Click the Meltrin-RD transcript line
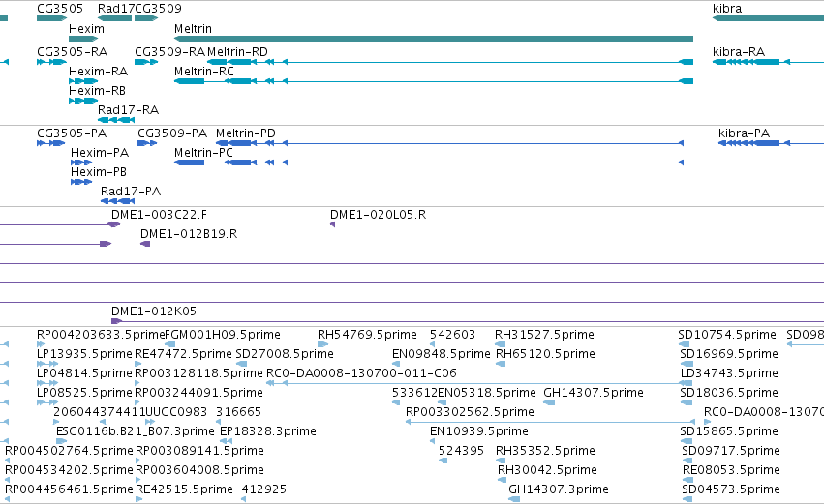 [450, 62]
